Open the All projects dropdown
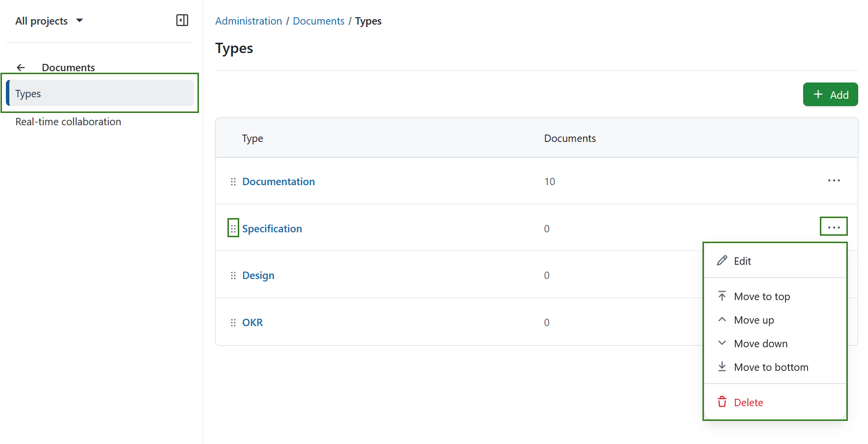Image resolution: width=868 pixels, height=444 pixels. pos(49,21)
